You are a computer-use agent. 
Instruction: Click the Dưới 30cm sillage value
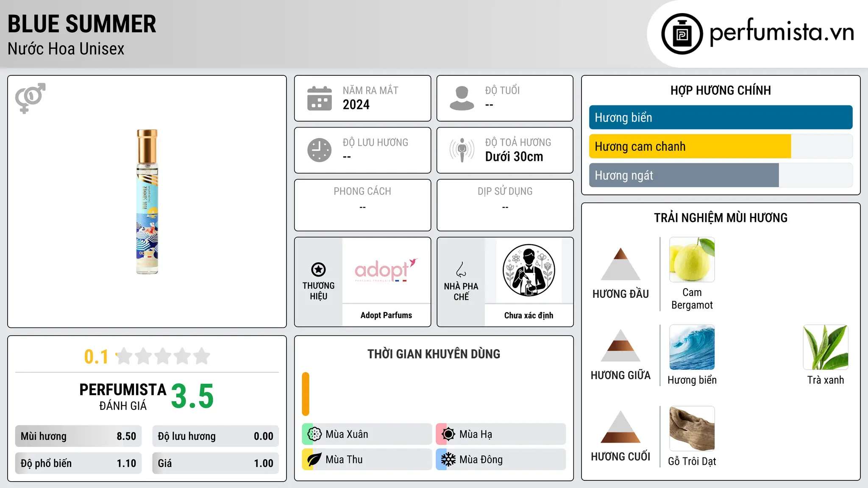tap(514, 157)
